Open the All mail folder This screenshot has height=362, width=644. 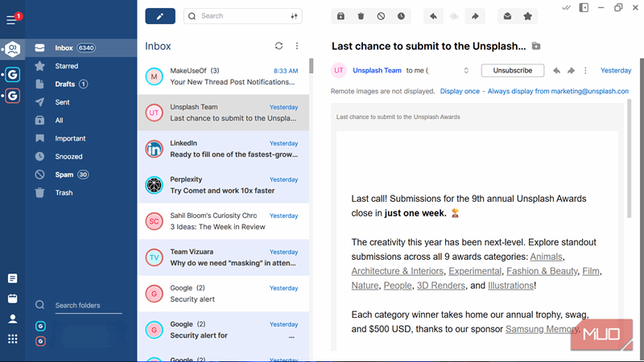click(x=81, y=120)
